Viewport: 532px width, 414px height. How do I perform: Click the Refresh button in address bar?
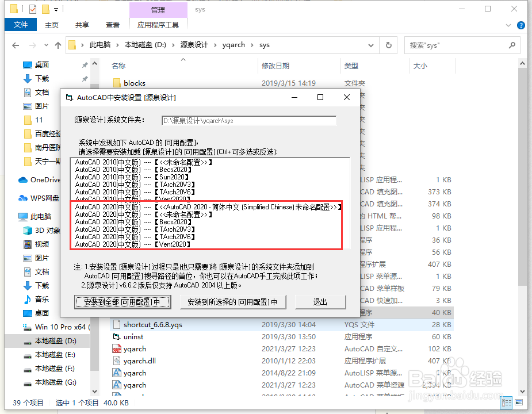(389, 45)
